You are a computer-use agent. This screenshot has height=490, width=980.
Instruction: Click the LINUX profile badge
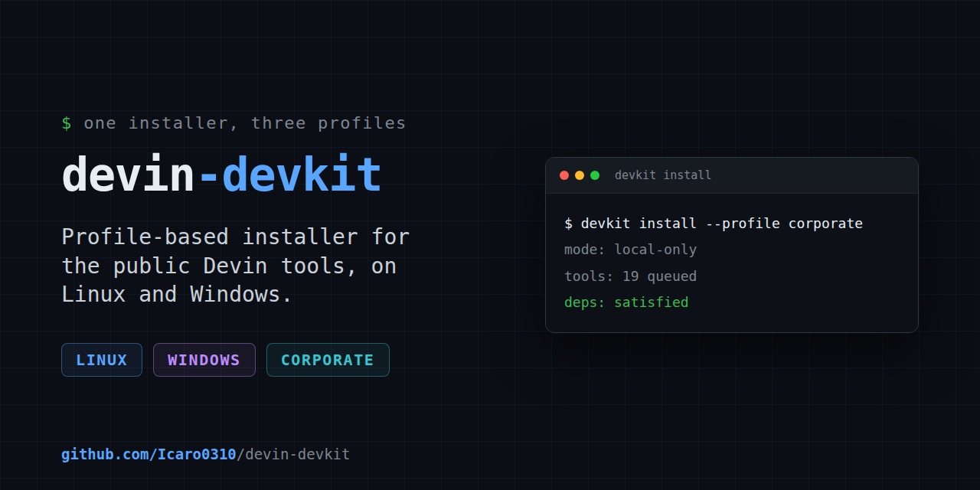[102, 360]
